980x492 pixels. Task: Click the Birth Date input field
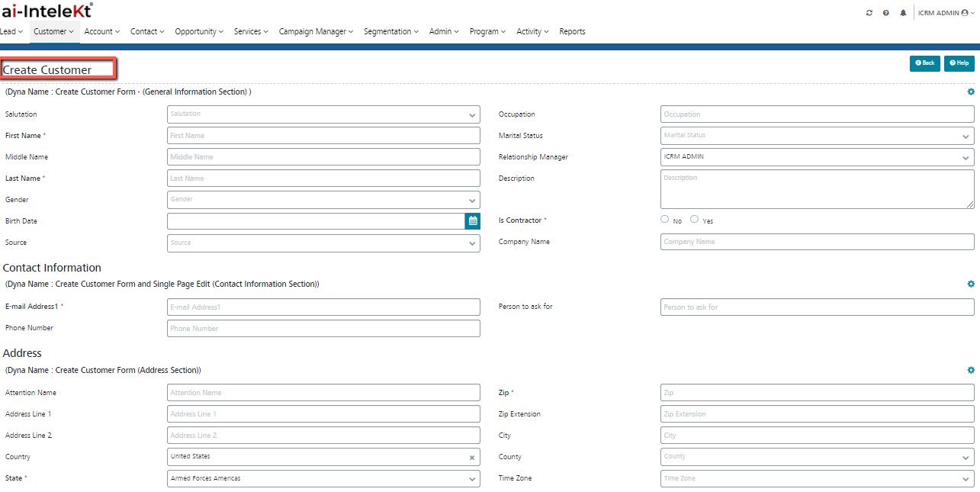pyautogui.click(x=316, y=221)
